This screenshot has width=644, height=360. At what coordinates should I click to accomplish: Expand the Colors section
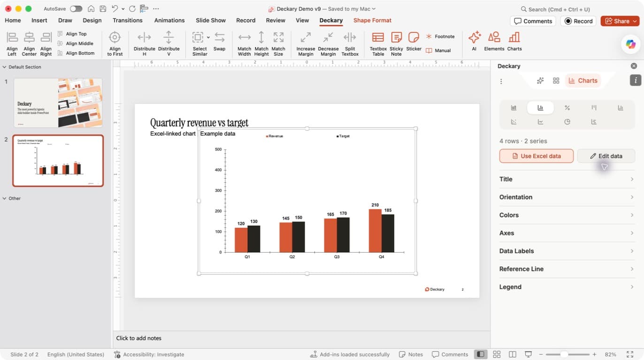point(567,215)
